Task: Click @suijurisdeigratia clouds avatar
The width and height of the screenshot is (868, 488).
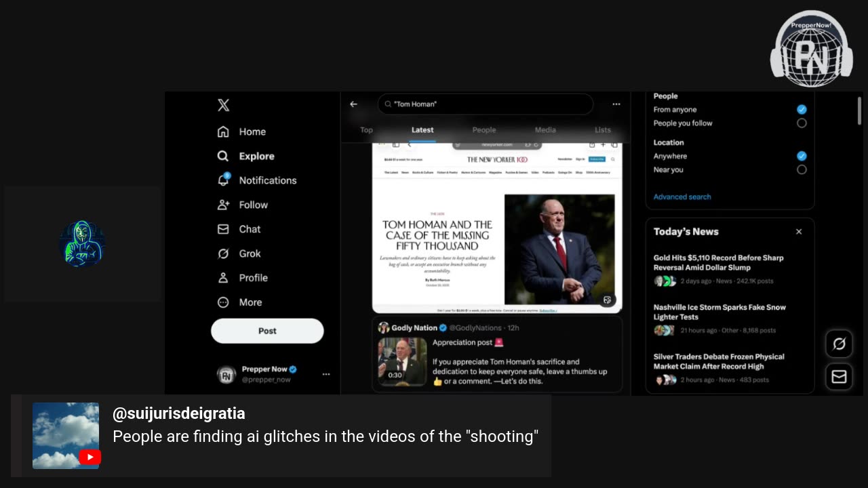Action: [x=66, y=436]
